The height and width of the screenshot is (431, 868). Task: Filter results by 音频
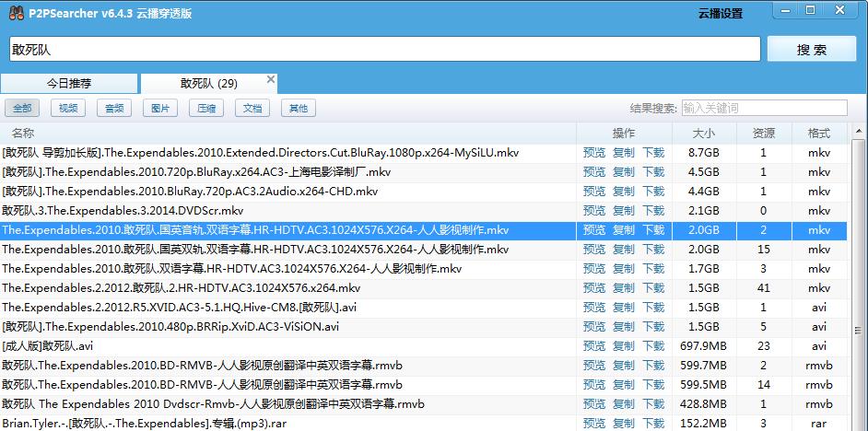(x=114, y=109)
